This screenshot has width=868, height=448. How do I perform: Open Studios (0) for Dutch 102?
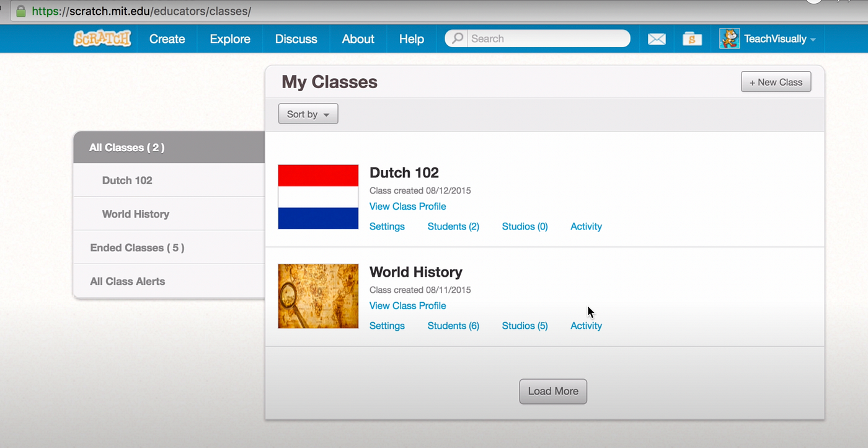(x=525, y=226)
